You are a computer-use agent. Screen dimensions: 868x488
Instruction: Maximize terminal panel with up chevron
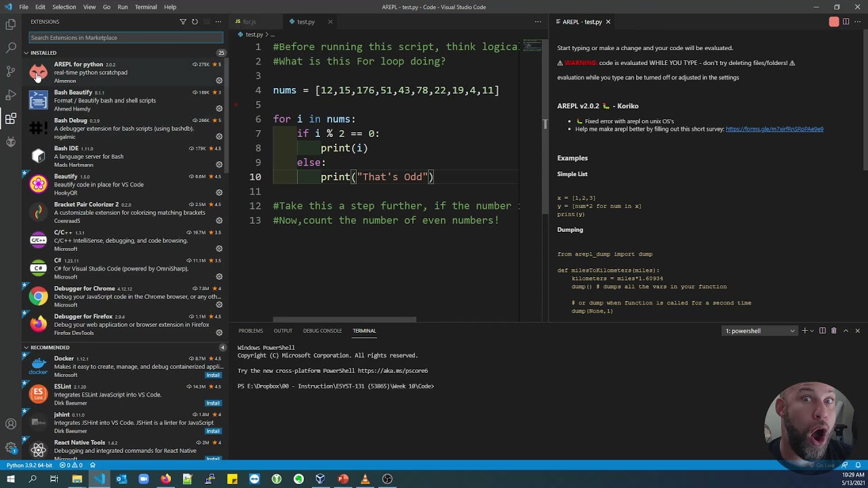(846, 331)
